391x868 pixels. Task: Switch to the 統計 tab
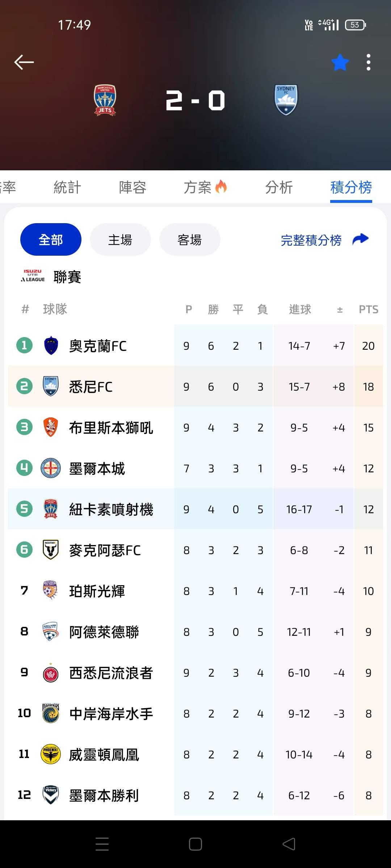(x=67, y=187)
